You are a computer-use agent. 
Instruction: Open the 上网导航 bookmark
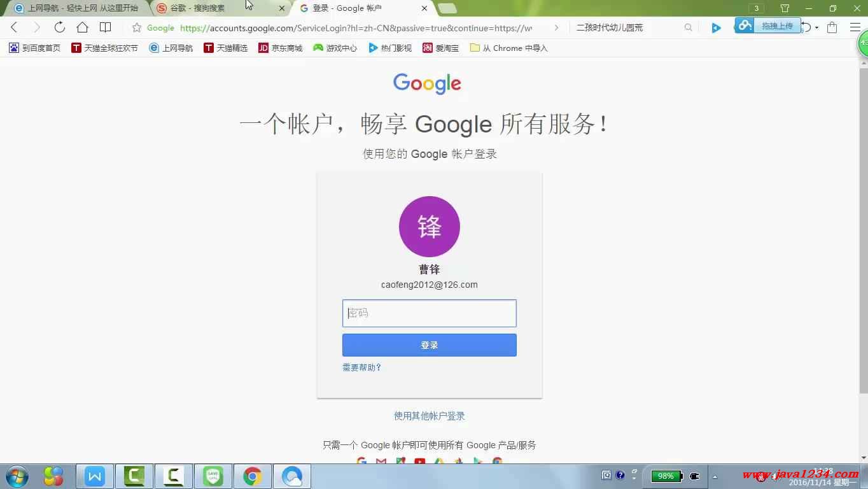[171, 48]
